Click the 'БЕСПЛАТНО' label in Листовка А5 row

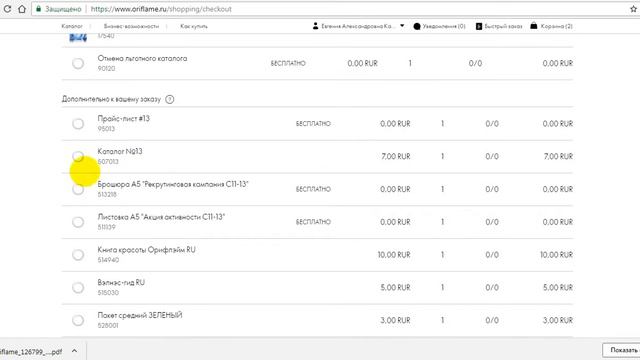[x=313, y=222]
